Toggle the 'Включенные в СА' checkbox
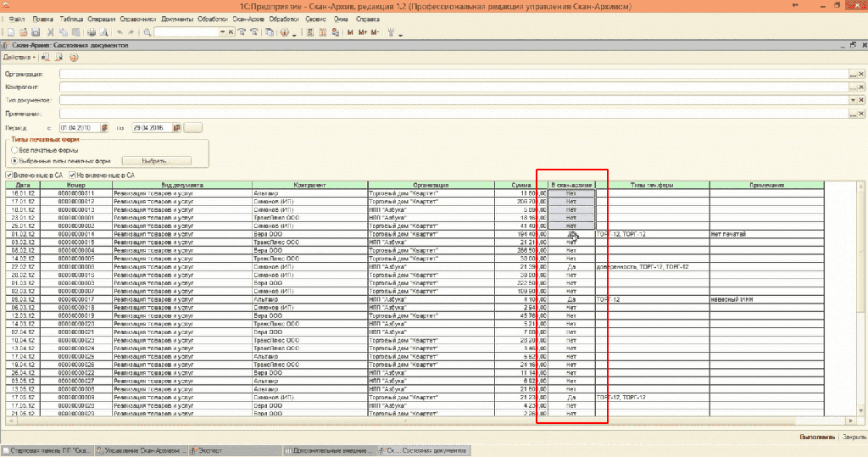This screenshot has width=868, height=457. click(9, 175)
